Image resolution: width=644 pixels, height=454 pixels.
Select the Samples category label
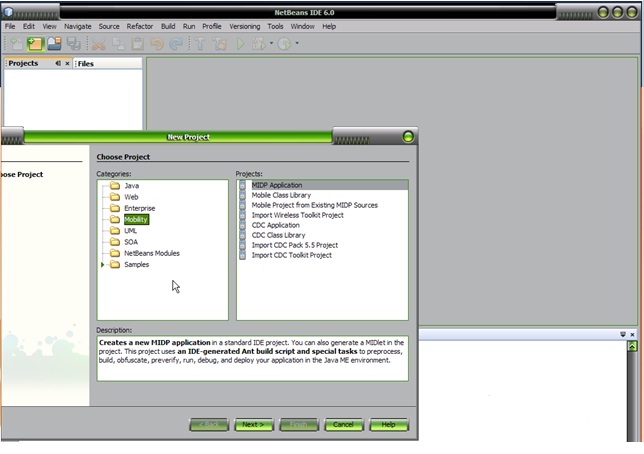tap(137, 265)
